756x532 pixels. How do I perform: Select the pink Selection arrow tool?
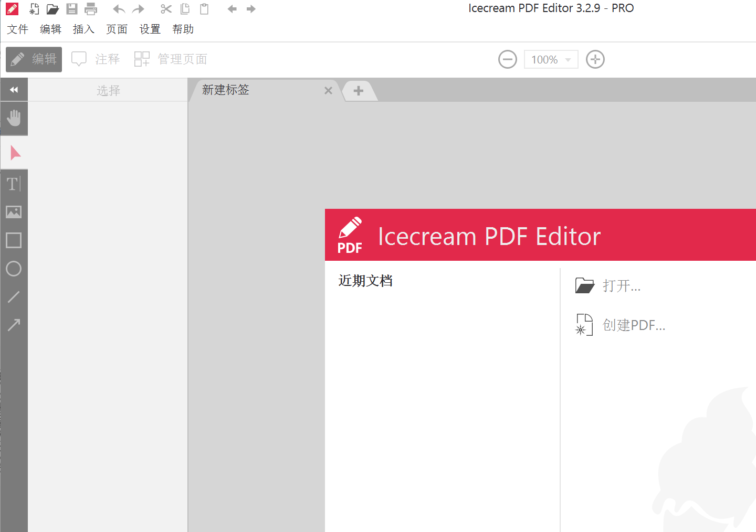point(14,152)
